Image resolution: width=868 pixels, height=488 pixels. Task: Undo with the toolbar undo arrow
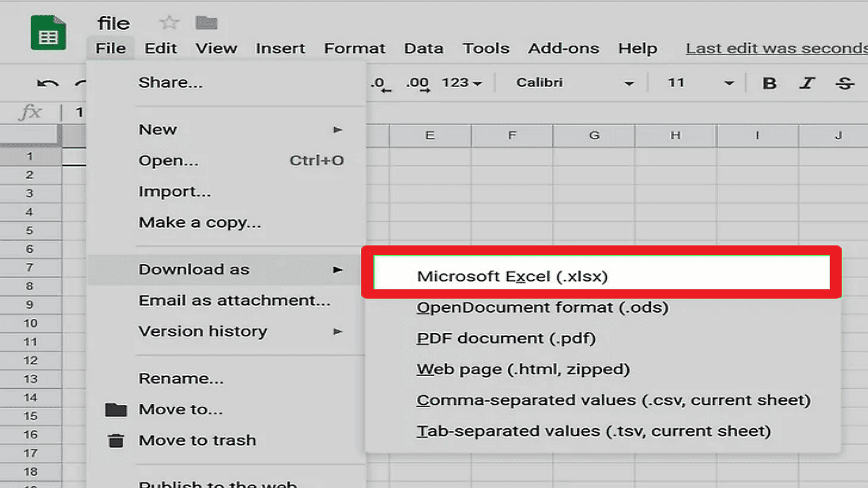[48, 83]
